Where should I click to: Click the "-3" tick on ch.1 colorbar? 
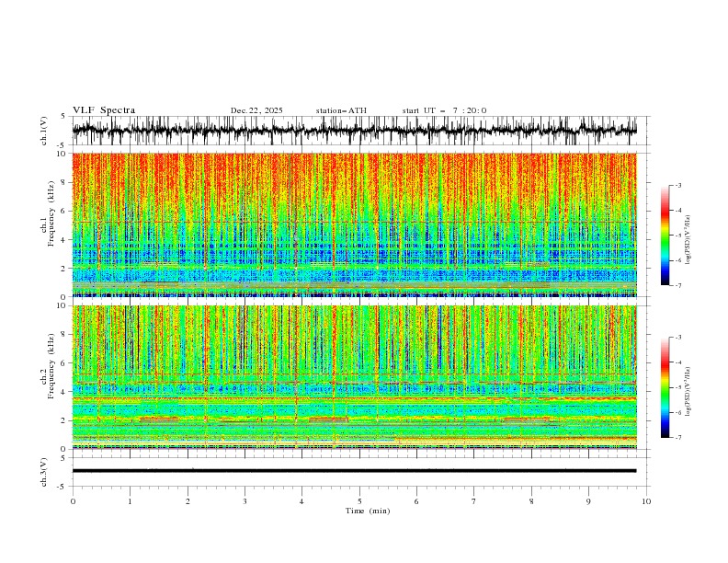click(x=677, y=185)
